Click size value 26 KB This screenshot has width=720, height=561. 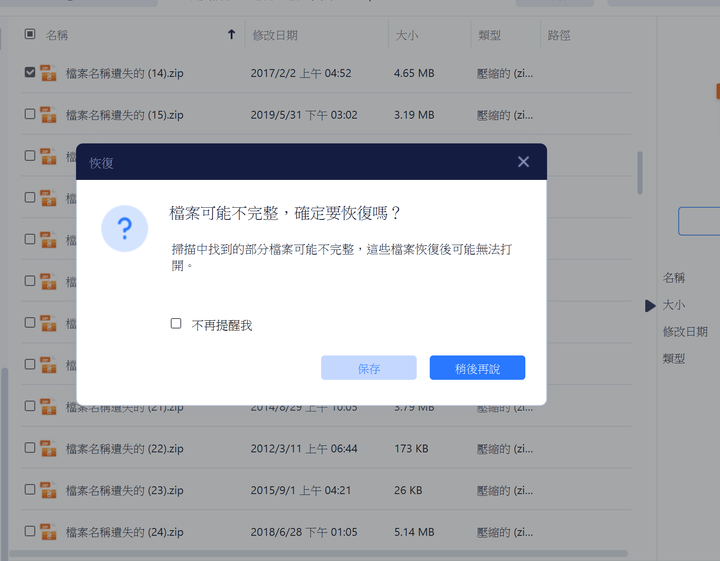(x=408, y=490)
